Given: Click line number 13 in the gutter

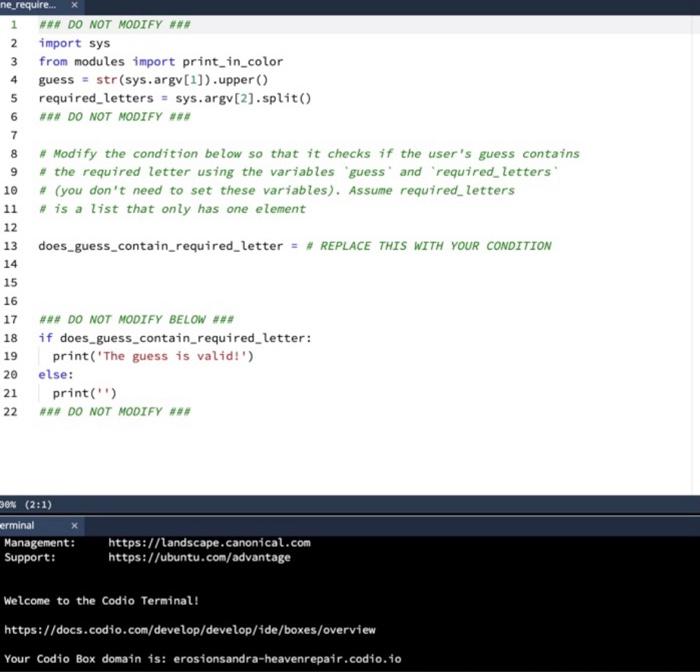Looking at the screenshot, I should (x=10, y=246).
